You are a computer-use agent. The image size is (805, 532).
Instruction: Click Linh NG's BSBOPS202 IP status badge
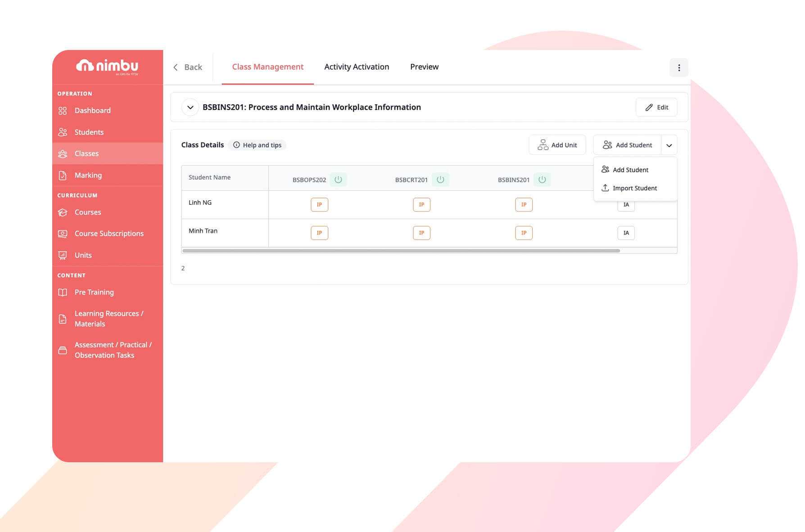(319, 205)
